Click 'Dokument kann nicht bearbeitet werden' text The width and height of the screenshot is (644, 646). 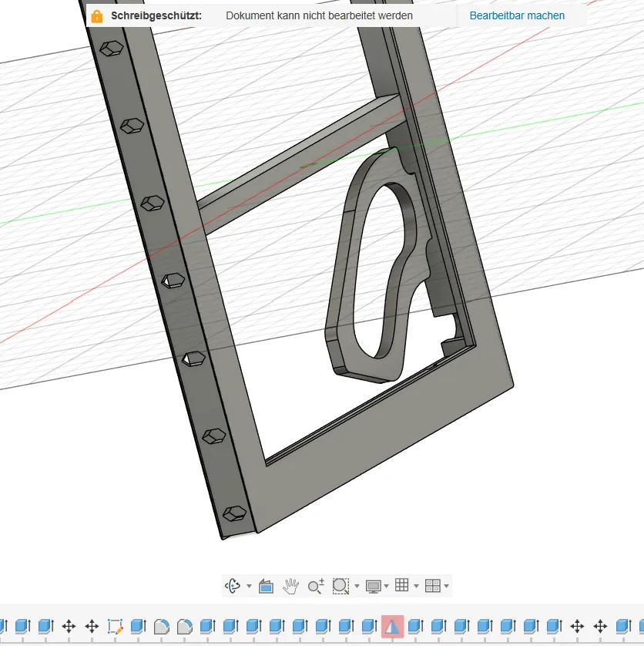pyautogui.click(x=319, y=15)
